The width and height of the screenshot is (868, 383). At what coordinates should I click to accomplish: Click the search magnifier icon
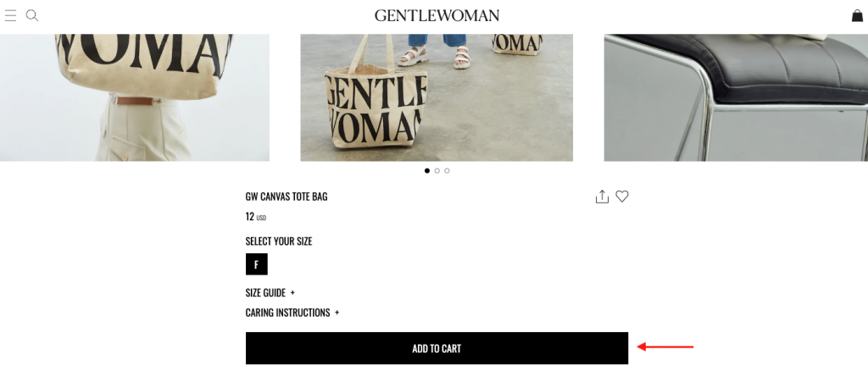pyautogui.click(x=32, y=15)
